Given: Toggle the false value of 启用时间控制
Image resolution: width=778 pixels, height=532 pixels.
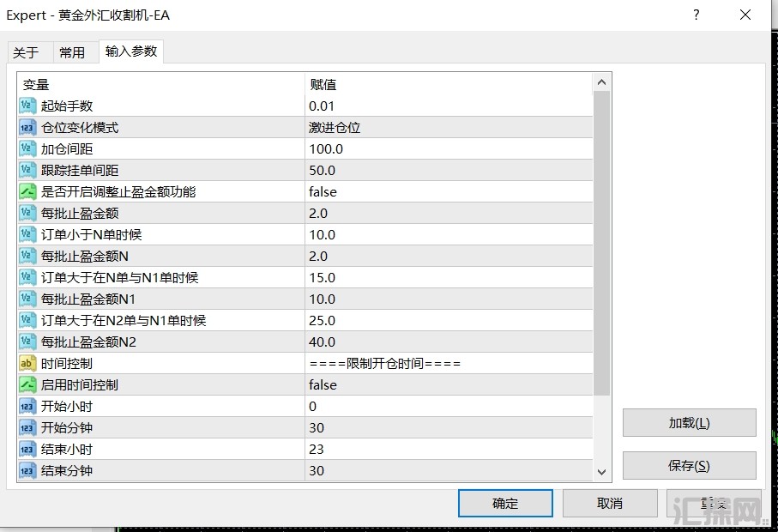Looking at the screenshot, I should click(323, 384).
